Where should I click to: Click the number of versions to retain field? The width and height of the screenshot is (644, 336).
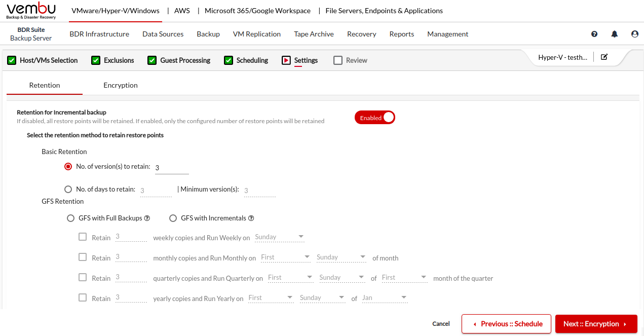pos(172,168)
